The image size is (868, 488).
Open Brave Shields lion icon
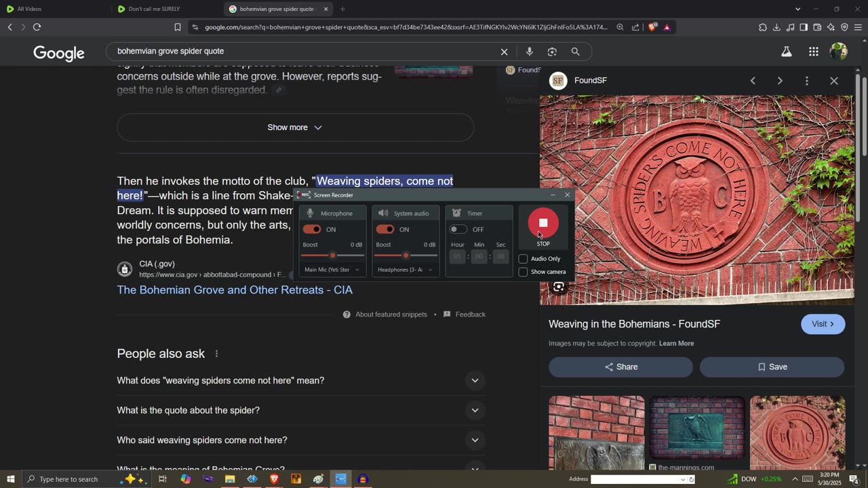point(652,27)
